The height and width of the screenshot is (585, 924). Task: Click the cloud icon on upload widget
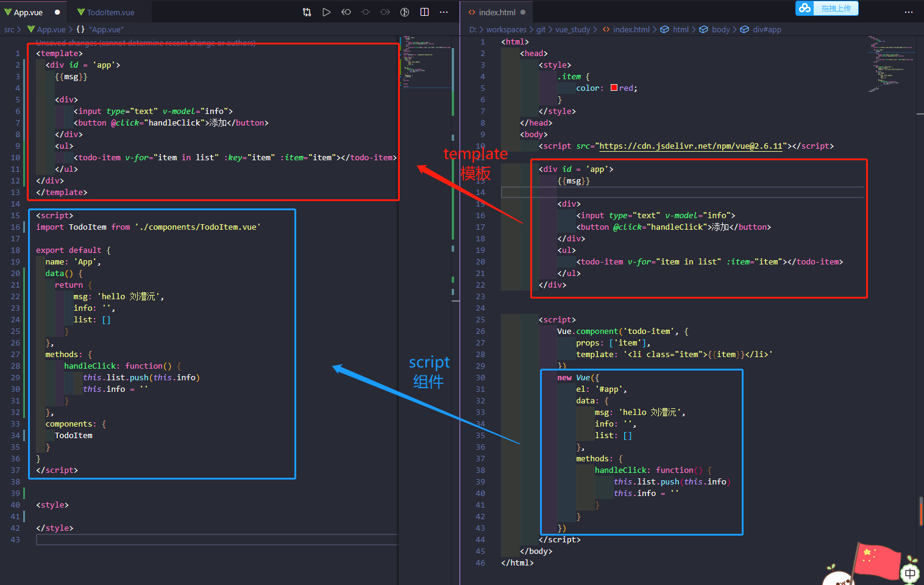tap(805, 8)
